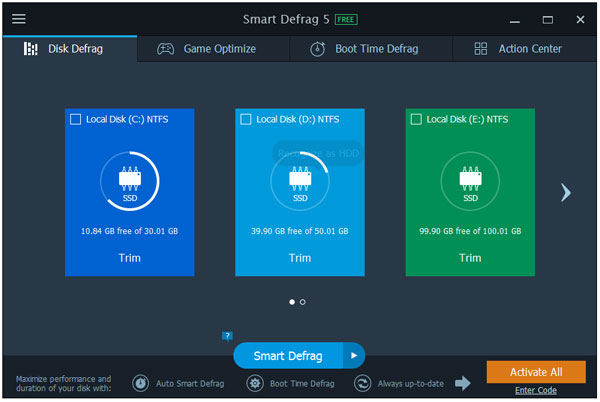
Task: Expand the Smart Defrag dropdown arrow
Action: click(x=353, y=355)
